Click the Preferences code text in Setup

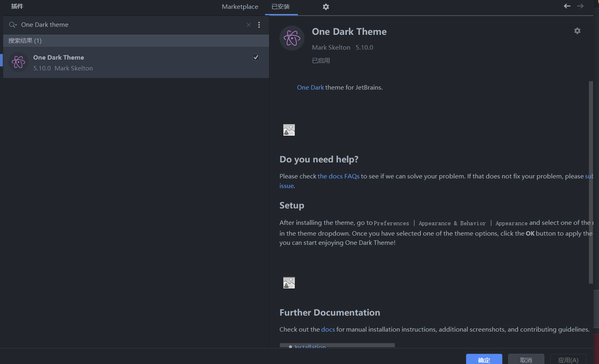(x=391, y=223)
